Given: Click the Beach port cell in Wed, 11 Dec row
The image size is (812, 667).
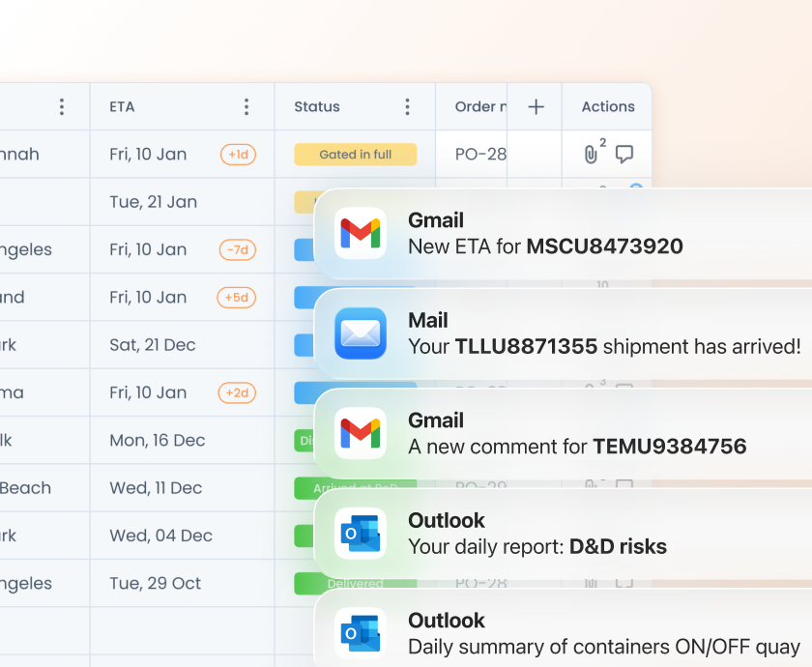Looking at the screenshot, I should tap(44, 488).
